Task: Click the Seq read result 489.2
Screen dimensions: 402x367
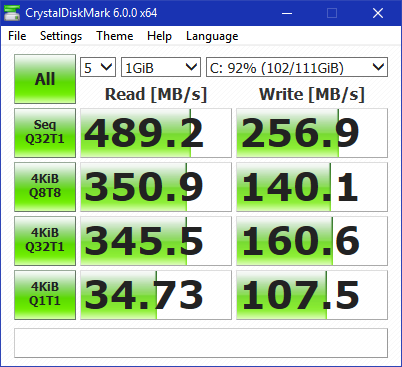Action: 156,133
